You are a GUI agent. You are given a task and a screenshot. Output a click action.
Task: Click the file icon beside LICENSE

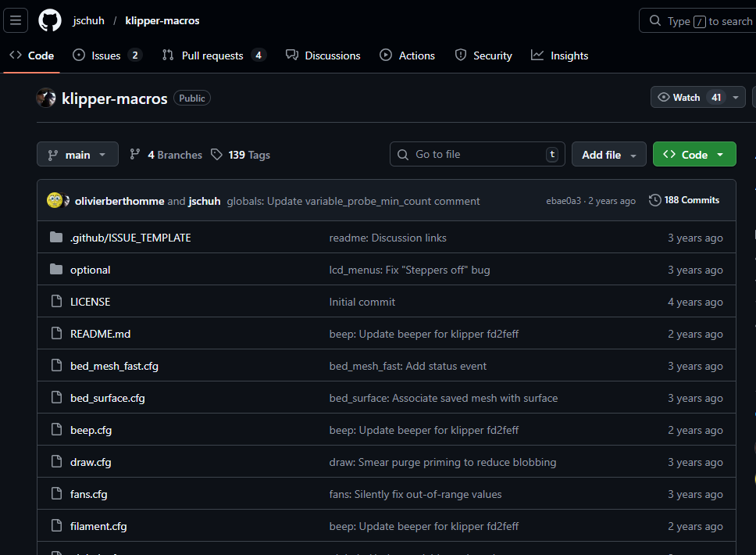56,302
